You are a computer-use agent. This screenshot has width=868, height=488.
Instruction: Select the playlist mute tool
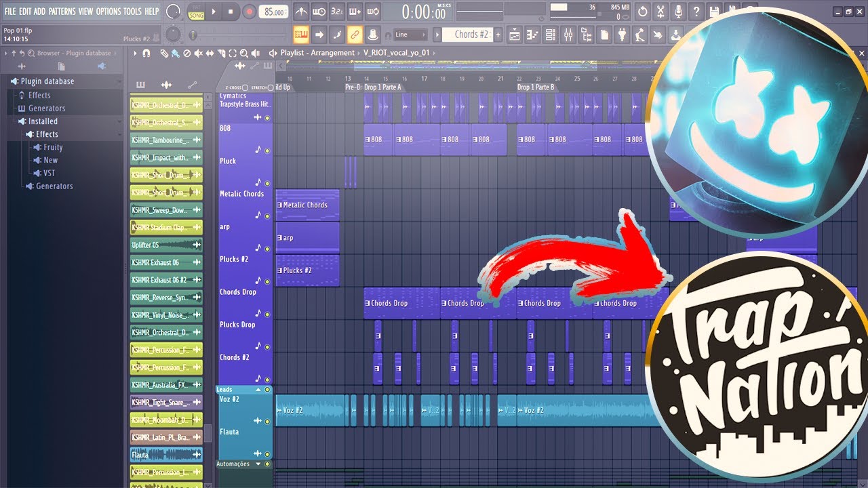[x=198, y=53]
